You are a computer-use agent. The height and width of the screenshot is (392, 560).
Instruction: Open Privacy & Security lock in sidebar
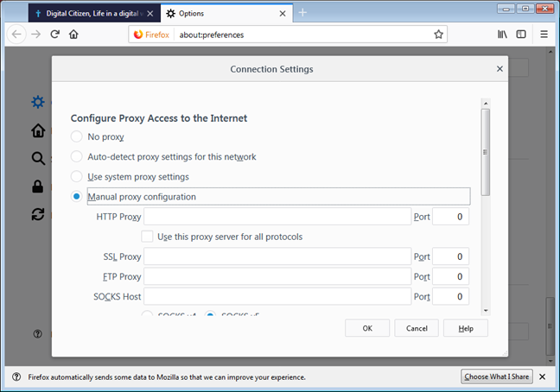tap(38, 187)
